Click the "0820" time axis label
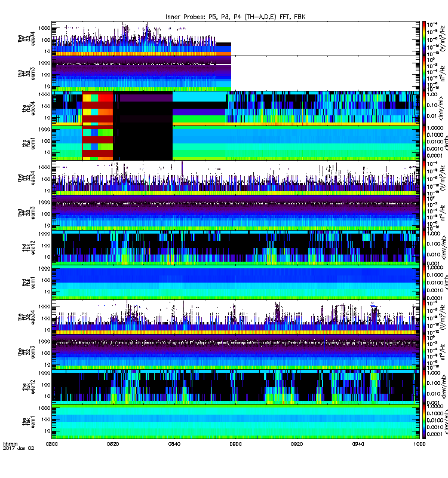This screenshot has height=478, width=448. (113, 444)
